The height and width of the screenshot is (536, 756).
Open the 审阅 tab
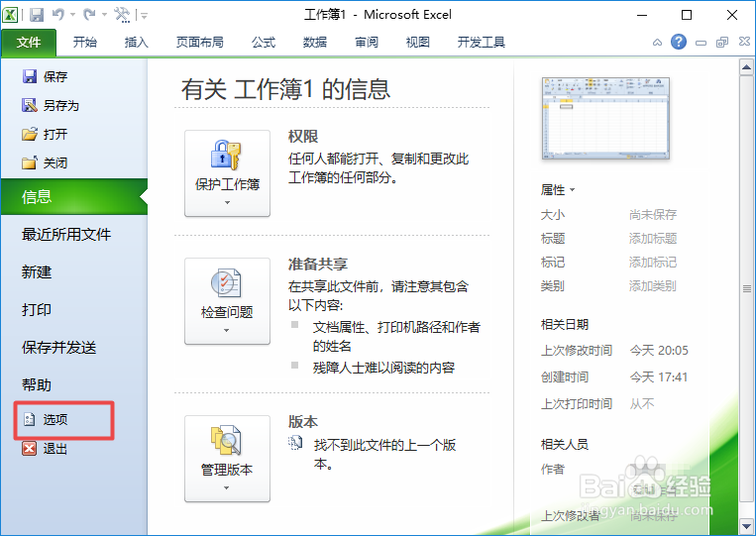pos(367,43)
